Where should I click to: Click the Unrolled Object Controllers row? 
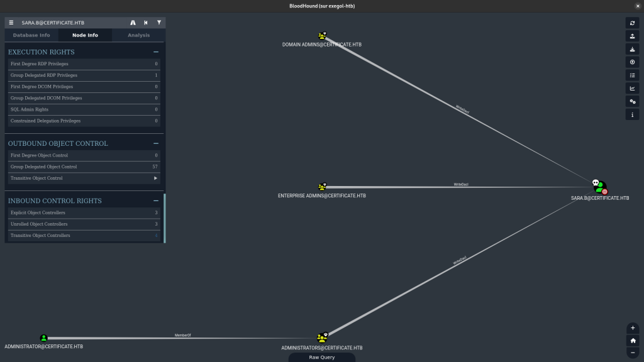[x=84, y=224]
